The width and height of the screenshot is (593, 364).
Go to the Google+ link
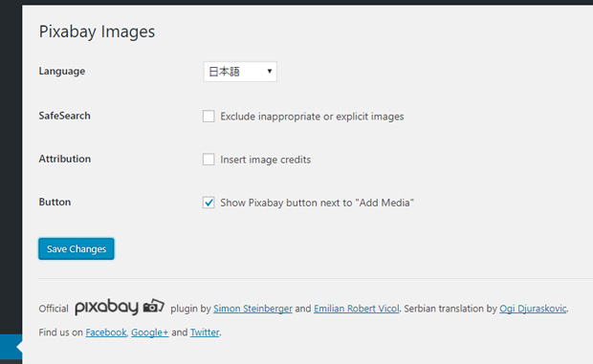pos(150,332)
